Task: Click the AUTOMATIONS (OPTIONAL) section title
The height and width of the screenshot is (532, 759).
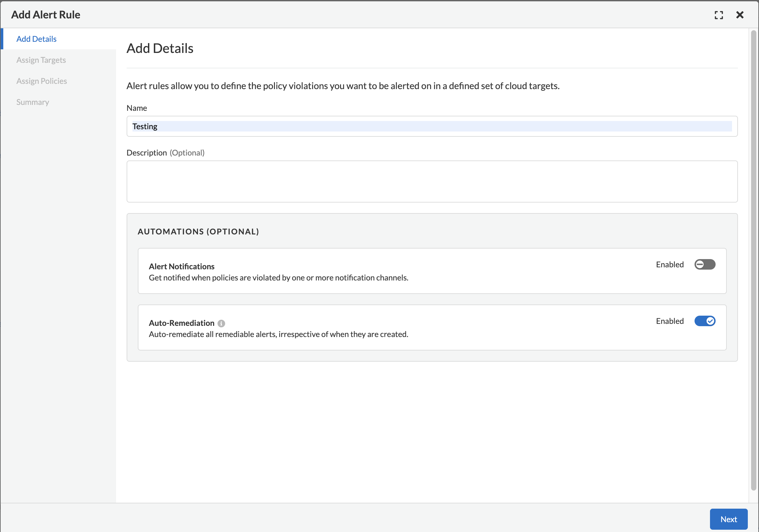Action: tap(198, 231)
